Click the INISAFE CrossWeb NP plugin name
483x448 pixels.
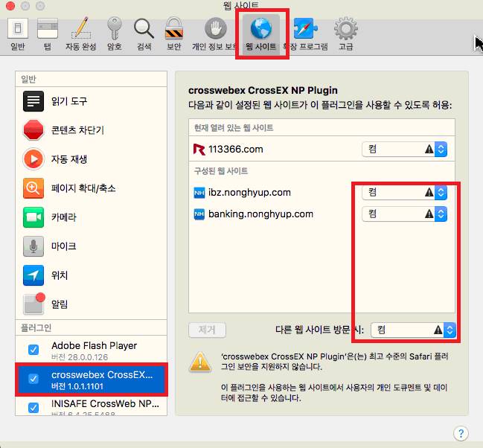(x=105, y=403)
